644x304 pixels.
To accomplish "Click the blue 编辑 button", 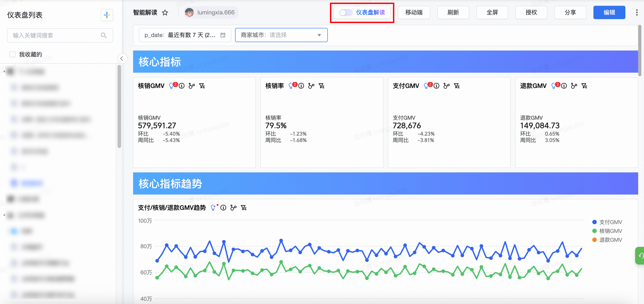I will tap(609, 12).
